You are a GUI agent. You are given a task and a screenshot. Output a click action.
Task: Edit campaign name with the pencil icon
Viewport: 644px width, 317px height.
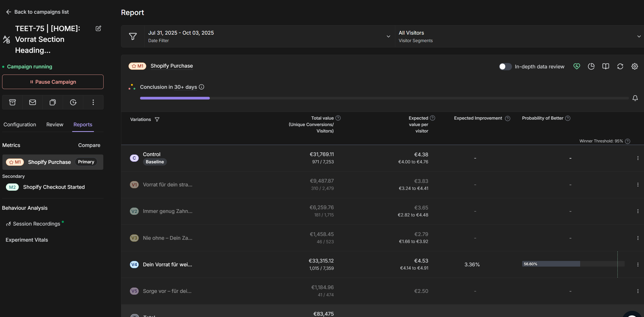click(x=98, y=28)
